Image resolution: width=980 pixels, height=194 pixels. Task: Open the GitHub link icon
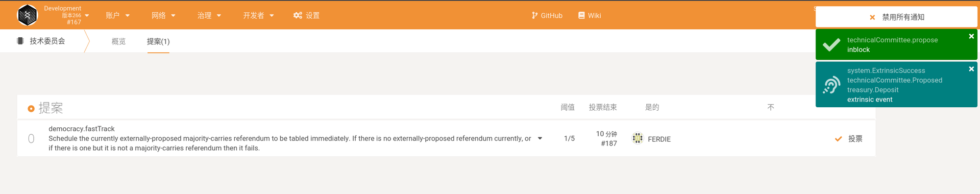point(535,16)
